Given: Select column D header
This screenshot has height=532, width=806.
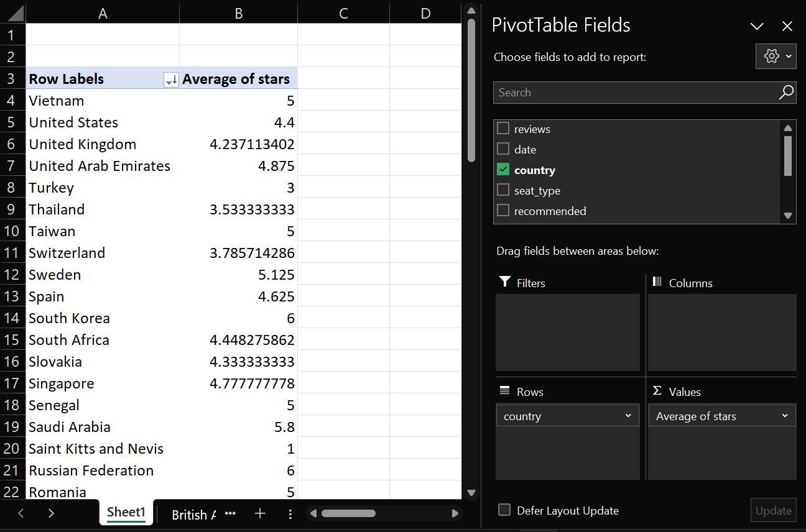Looking at the screenshot, I should point(425,13).
